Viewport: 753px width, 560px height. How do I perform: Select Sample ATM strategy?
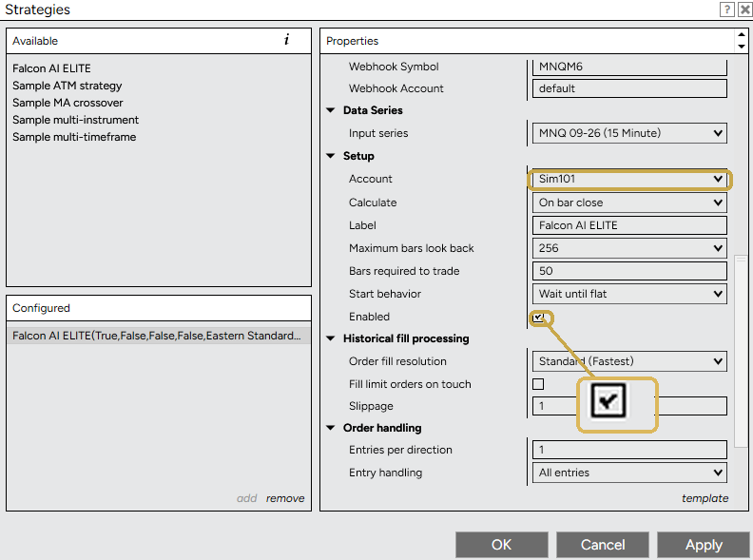coord(68,86)
